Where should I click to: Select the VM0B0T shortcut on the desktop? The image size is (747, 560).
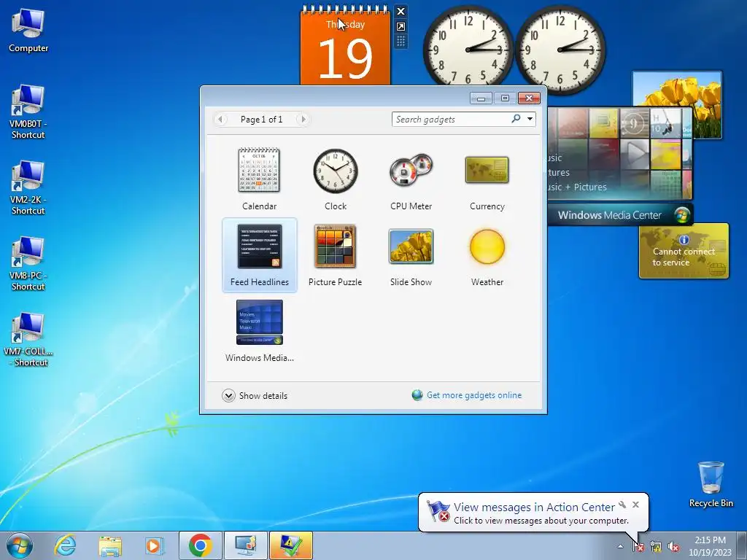(28, 112)
